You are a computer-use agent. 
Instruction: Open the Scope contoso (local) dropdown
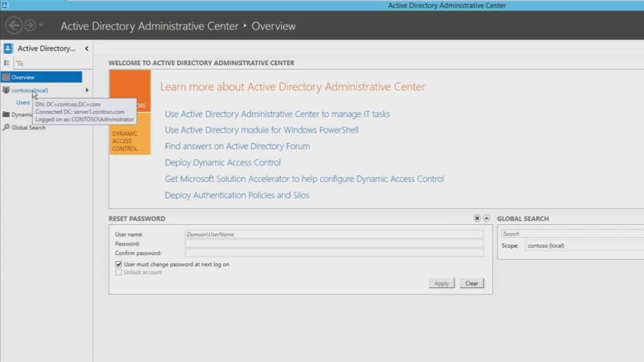(585, 246)
